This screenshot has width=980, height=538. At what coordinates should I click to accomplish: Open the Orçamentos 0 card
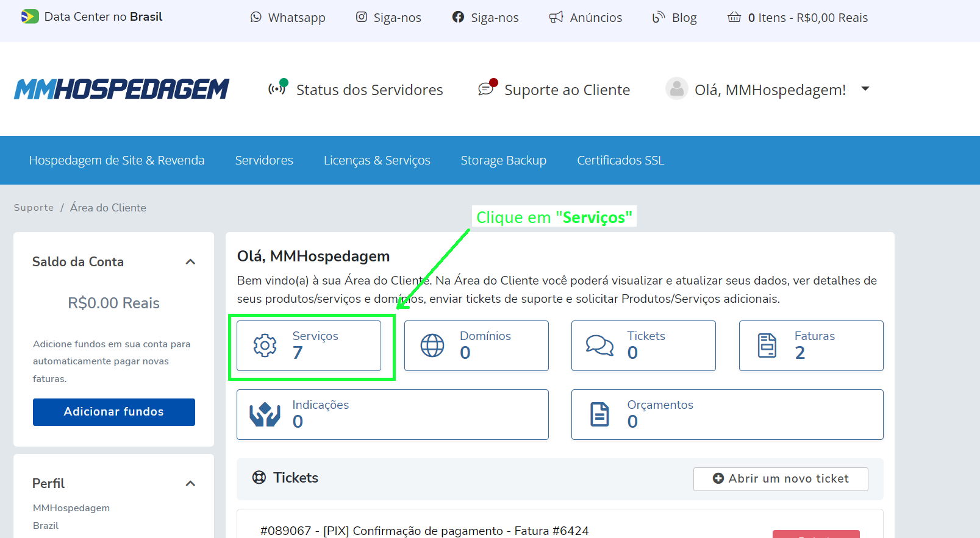click(x=728, y=414)
